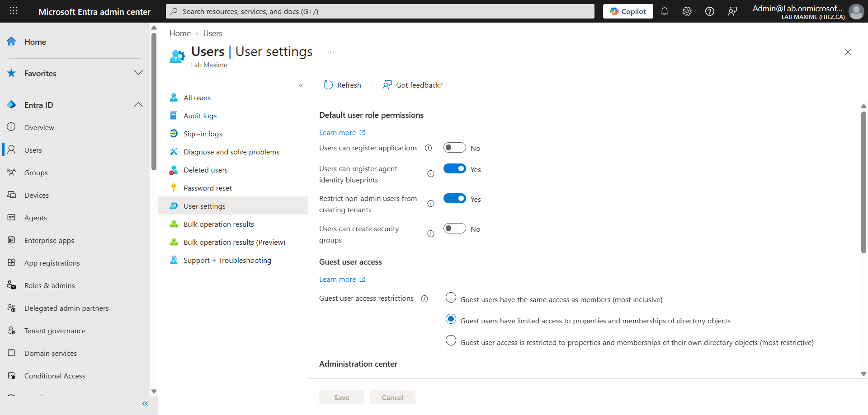868x415 pixels.
Task: Click the More options ellipsis beside title
Action: point(331,52)
